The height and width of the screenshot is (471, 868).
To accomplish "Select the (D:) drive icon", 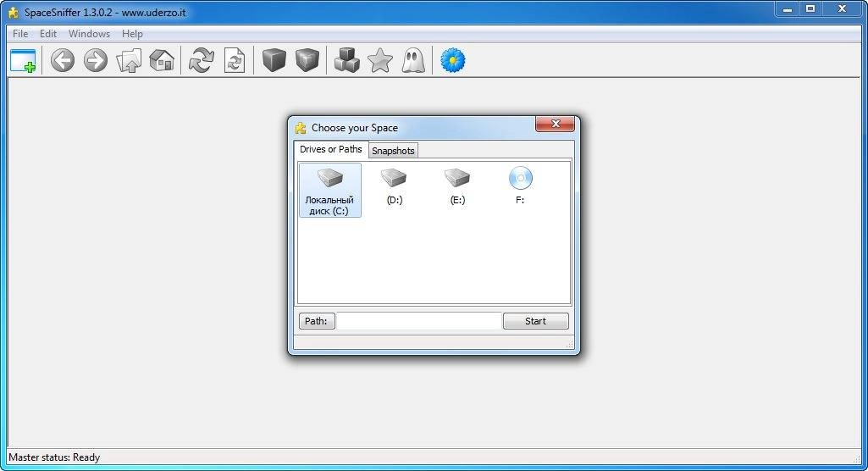I will (394, 187).
